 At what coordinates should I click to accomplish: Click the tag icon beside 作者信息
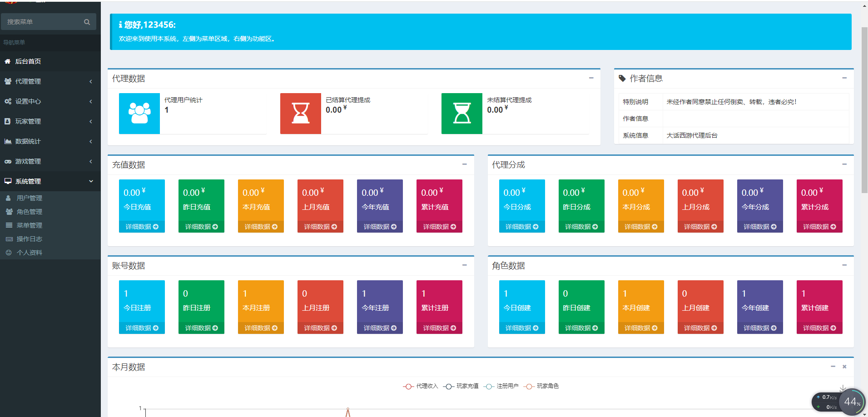point(622,79)
